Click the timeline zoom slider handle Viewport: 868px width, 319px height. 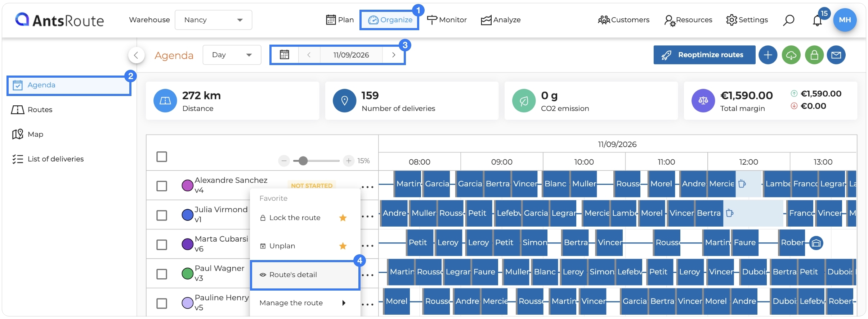(x=303, y=161)
